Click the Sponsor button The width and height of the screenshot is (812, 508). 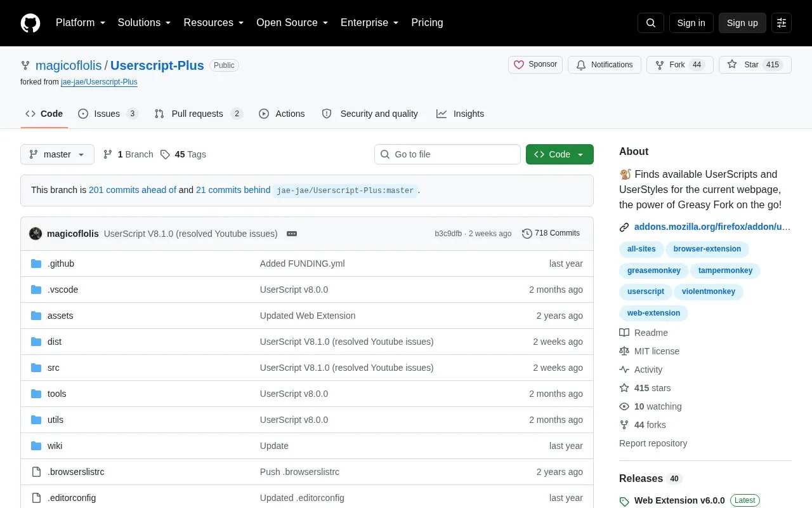coord(535,65)
